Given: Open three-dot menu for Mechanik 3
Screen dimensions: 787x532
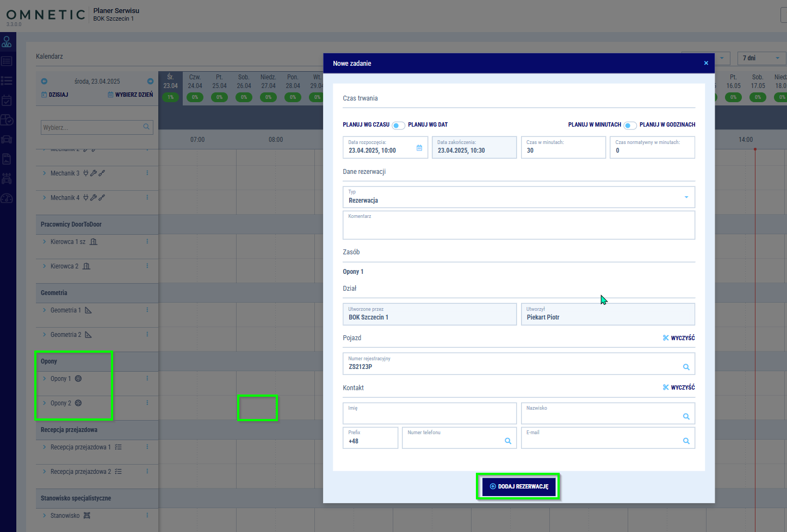Looking at the screenshot, I should 147,173.
